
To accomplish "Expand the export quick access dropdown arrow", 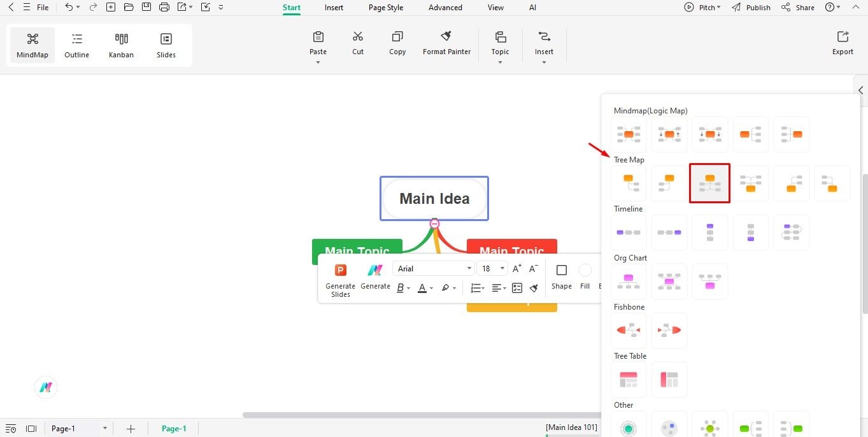I will [191, 8].
